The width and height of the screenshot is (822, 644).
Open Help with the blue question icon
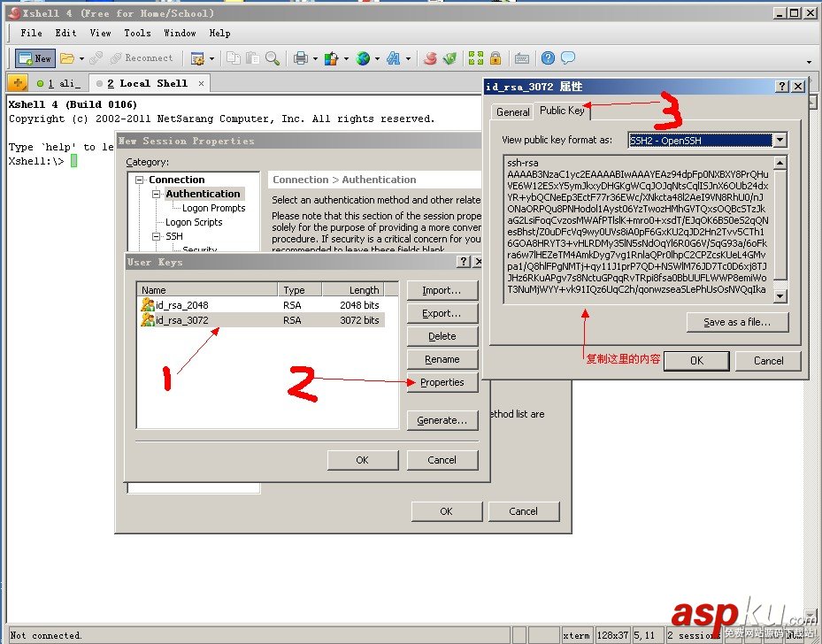tap(548, 58)
